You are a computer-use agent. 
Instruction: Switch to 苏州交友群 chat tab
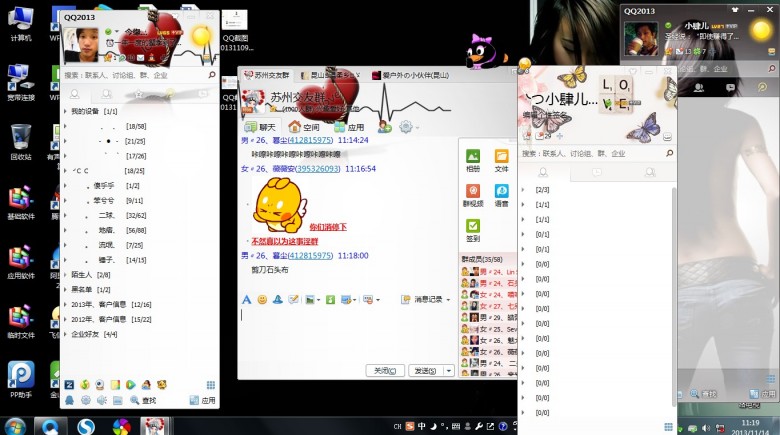tap(267, 75)
